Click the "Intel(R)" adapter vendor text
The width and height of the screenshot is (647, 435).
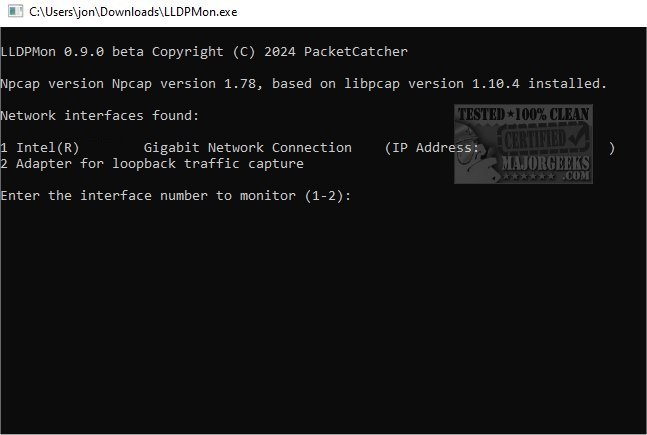(x=48, y=147)
